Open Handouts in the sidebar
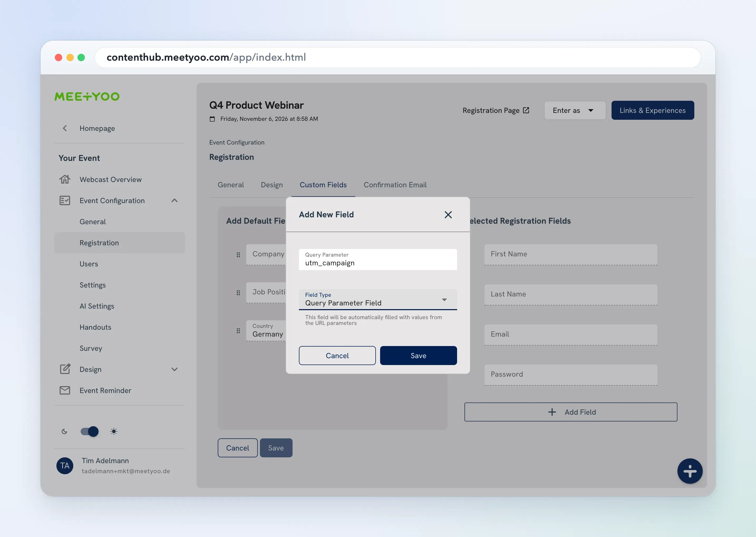The width and height of the screenshot is (756, 537). pyautogui.click(x=120, y=327)
